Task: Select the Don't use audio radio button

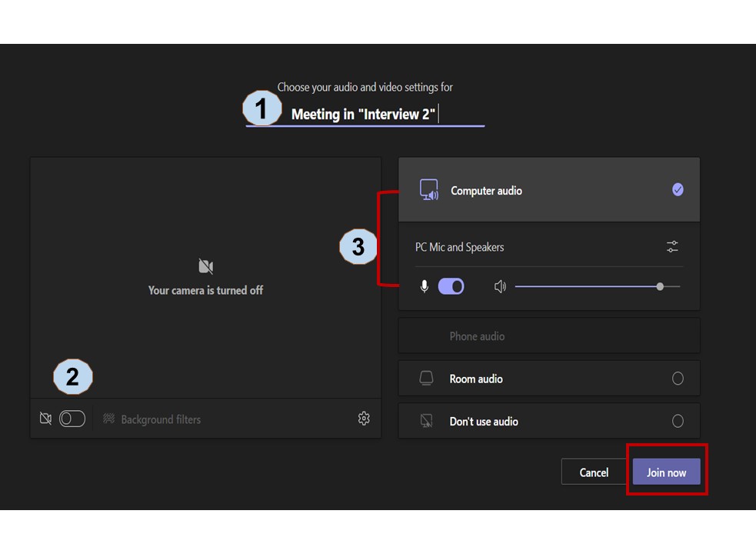Action: click(678, 421)
